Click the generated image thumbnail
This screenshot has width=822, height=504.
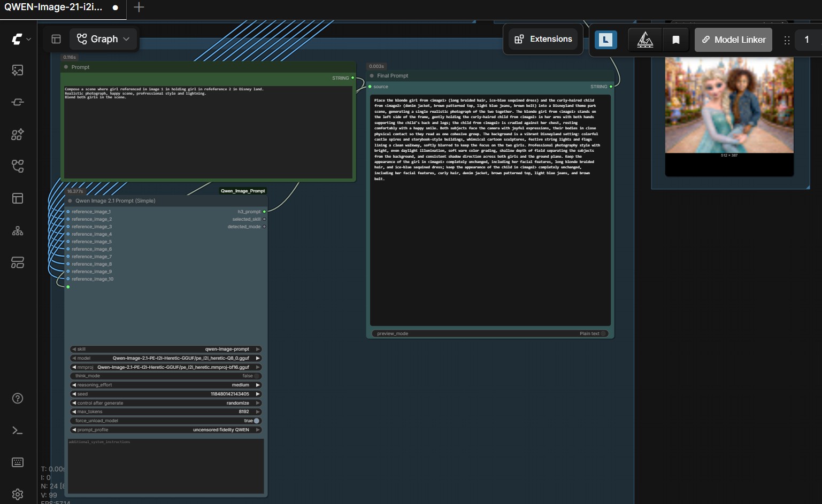coord(729,104)
